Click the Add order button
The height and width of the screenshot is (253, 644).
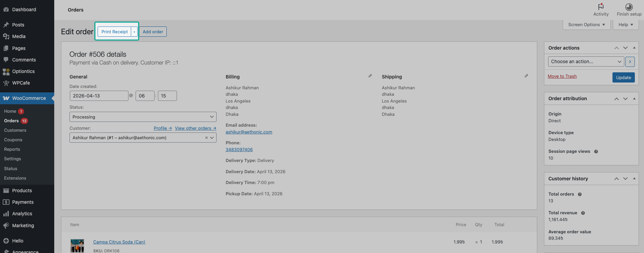(153, 32)
